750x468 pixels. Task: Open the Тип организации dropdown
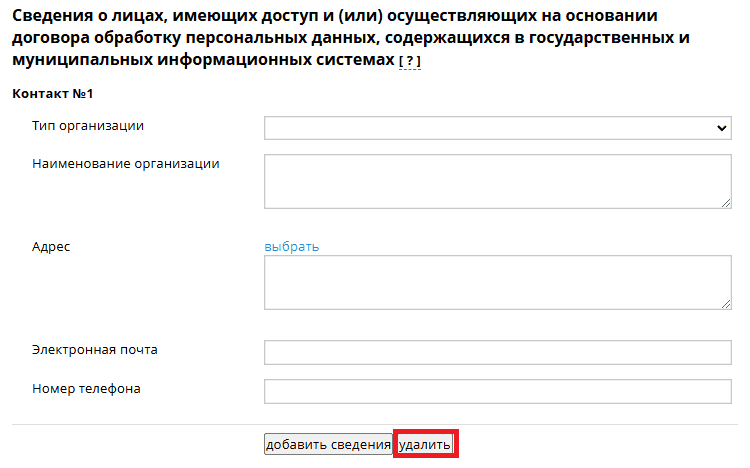tap(498, 128)
